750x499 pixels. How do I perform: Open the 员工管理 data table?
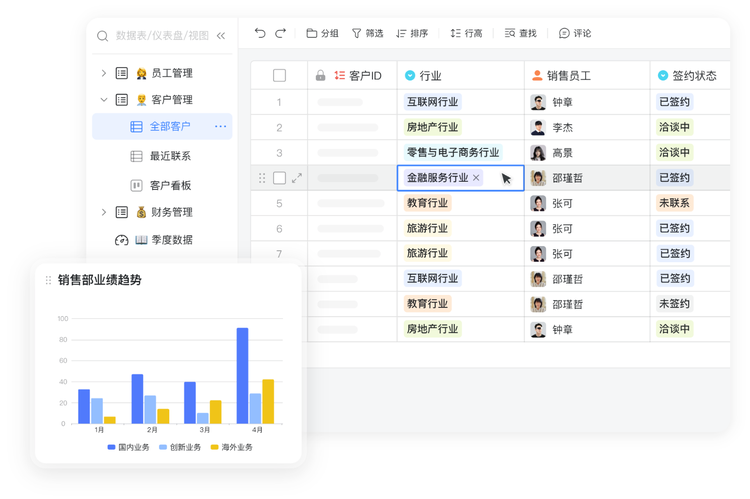(172, 73)
